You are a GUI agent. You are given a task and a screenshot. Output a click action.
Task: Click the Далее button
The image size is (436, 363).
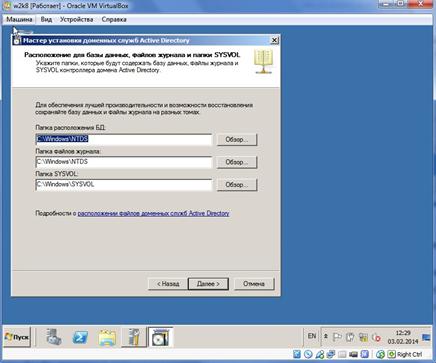[208, 284]
